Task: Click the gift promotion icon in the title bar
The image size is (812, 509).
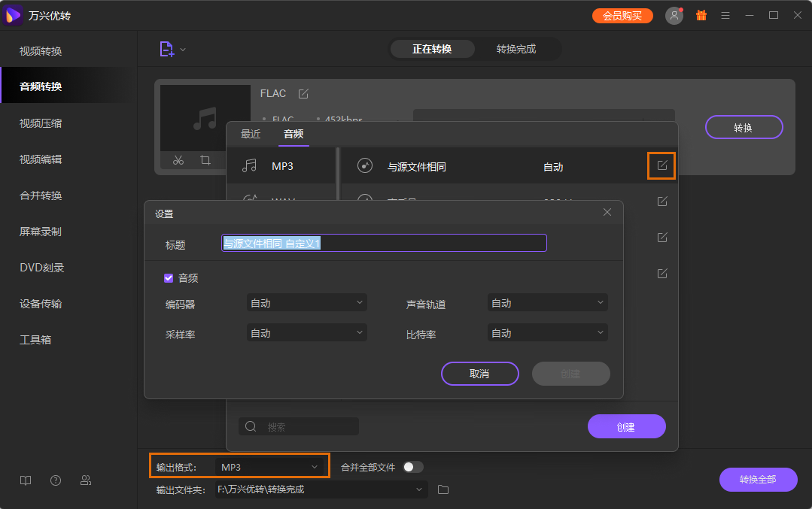Action: [x=701, y=14]
